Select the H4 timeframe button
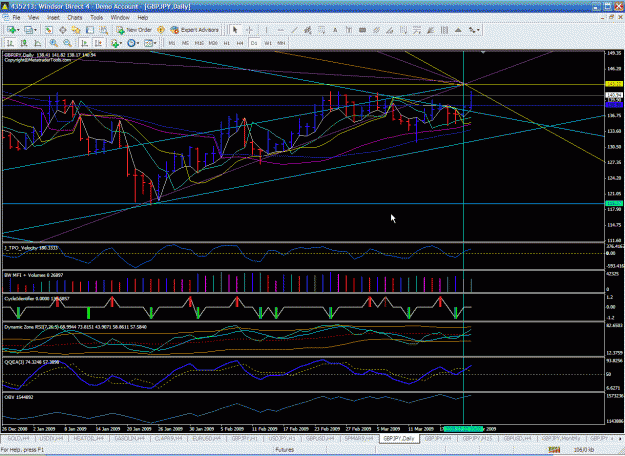Viewport: 625px width, 456px height. tap(240, 43)
